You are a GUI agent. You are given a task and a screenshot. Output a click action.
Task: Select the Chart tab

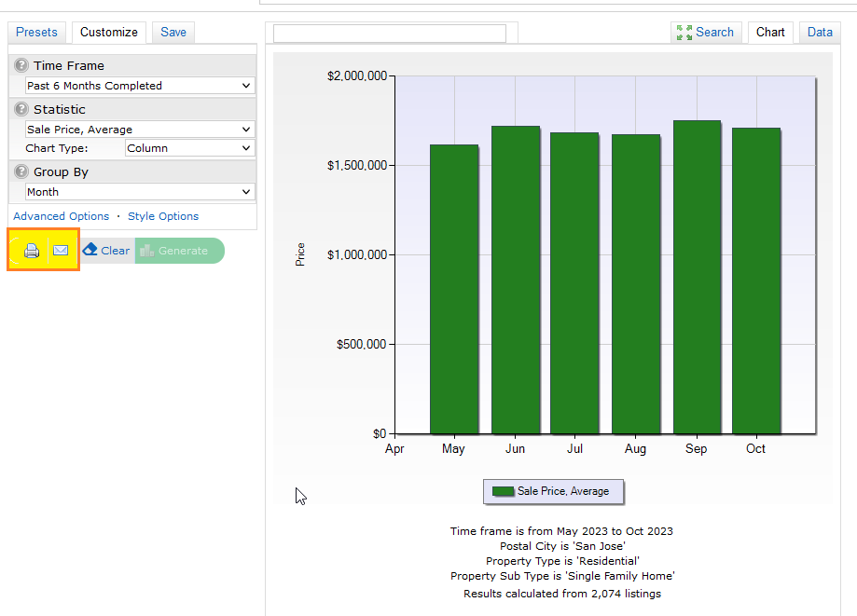pos(770,33)
